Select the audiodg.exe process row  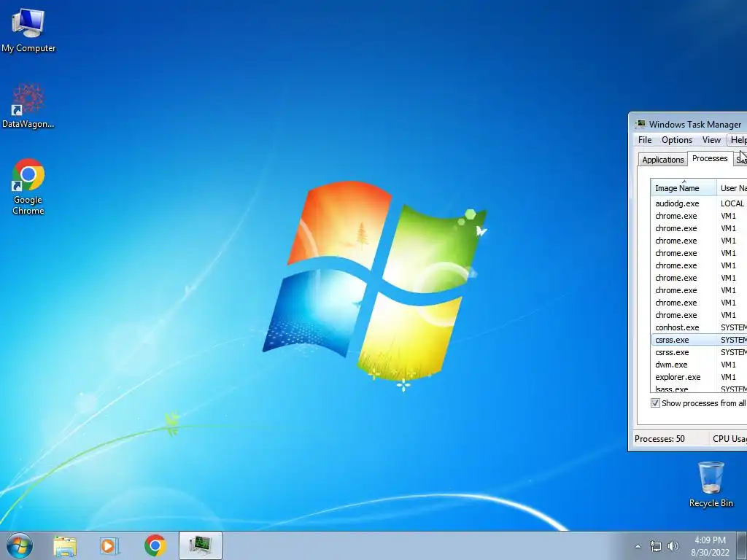[x=699, y=203]
